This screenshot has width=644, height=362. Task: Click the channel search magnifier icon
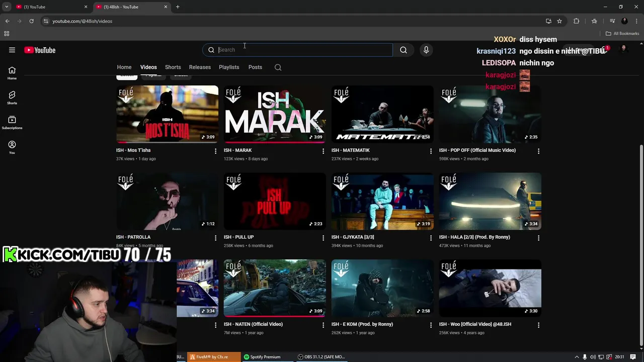(x=278, y=67)
